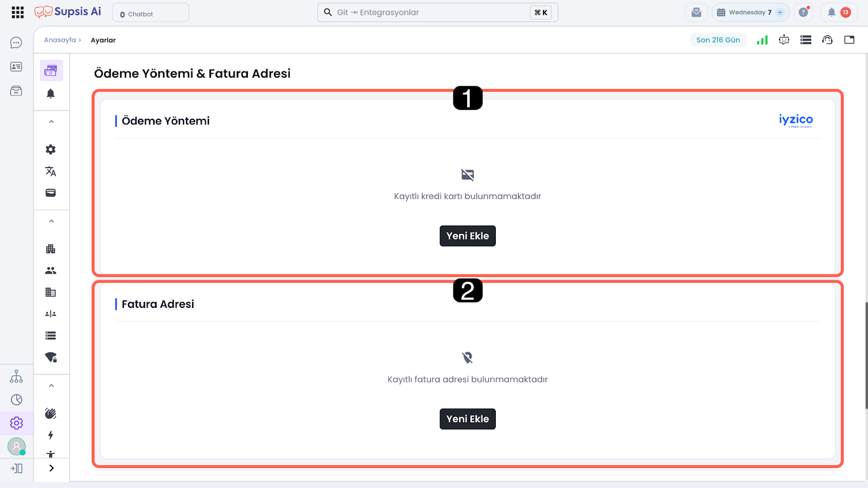Collapse the first settings sidebar group

tap(52, 122)
